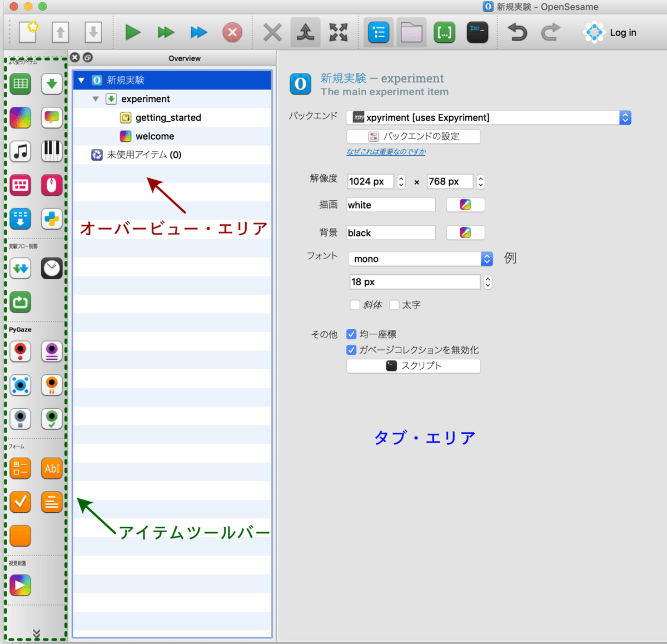
Task: Enable the 斜体 italic checkbox
Action: click(x=355, y=305)
